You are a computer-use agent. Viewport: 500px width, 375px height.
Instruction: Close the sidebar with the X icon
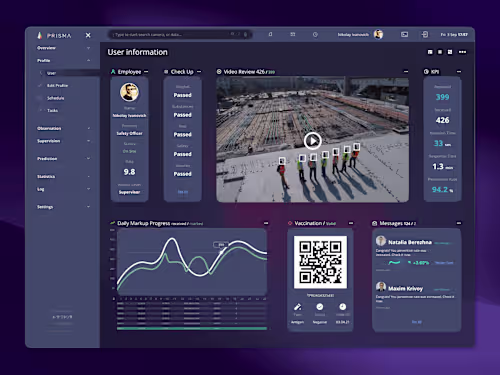click(88, 35)
